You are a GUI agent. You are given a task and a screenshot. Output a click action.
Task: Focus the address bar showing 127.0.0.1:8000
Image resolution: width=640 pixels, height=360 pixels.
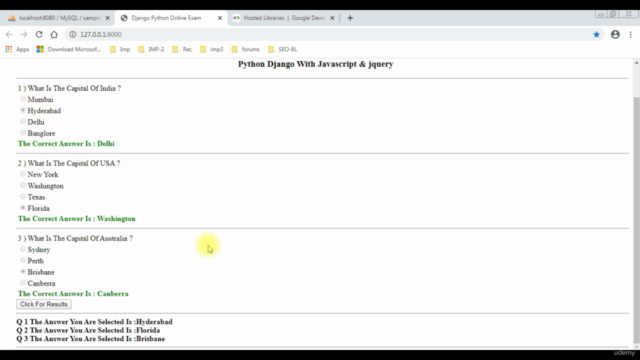click(335, 35)
